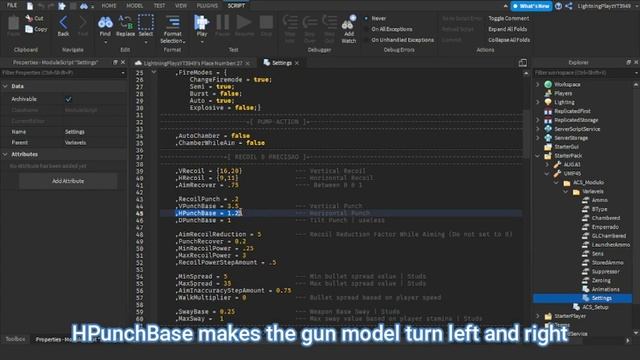Click the code editor vertical scrollbar

(526, 135)
